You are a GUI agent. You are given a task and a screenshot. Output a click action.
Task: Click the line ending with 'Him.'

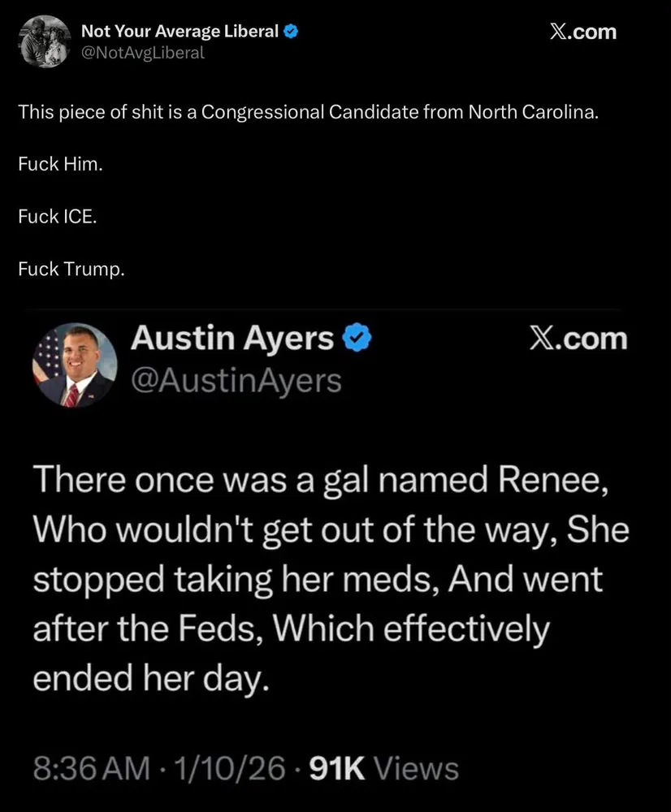[x=61, y=164]
